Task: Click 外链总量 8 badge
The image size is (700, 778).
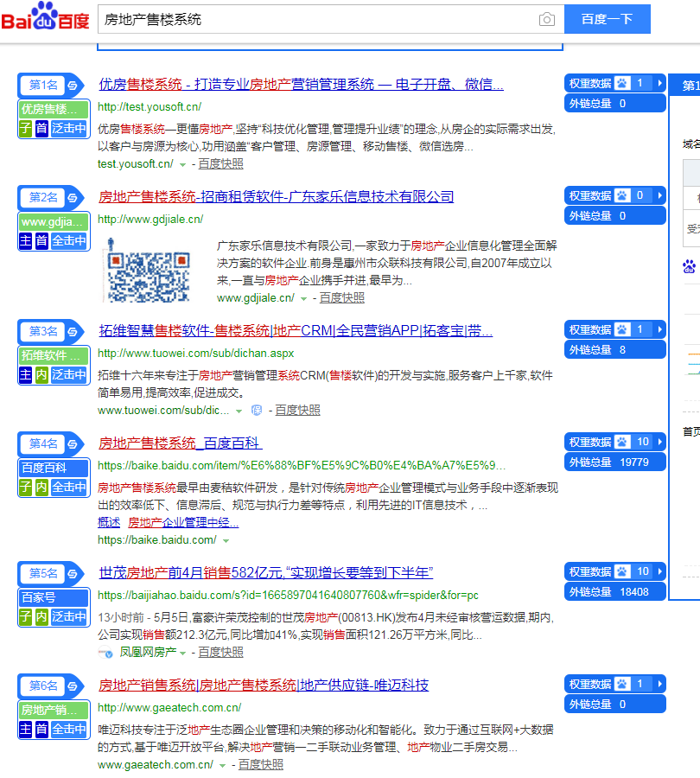Action: (x=614, y=350)
